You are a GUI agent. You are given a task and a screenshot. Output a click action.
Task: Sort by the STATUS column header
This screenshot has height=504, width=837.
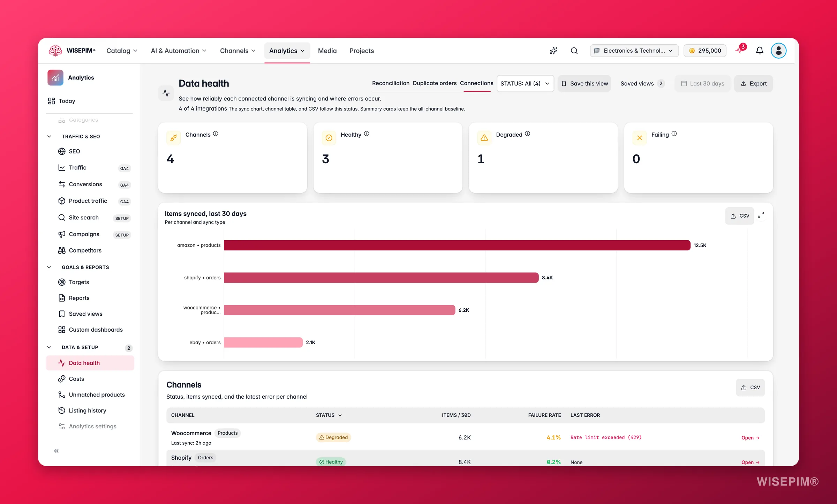coord(329,415)
